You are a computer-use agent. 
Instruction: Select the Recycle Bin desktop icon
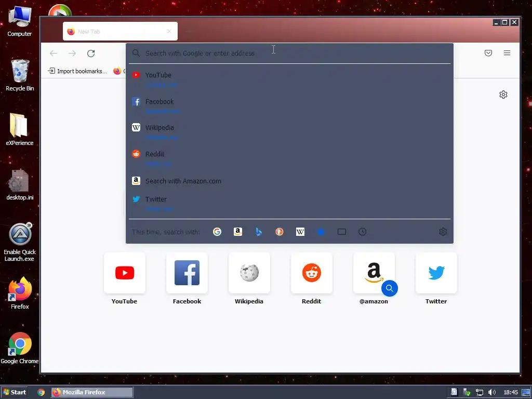pyautogui.click(x=20, y=75)
